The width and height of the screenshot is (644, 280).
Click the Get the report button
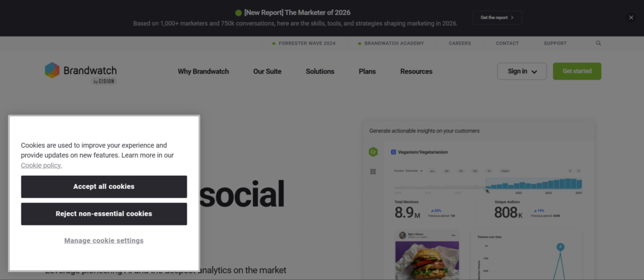click(x=497, y=18)
